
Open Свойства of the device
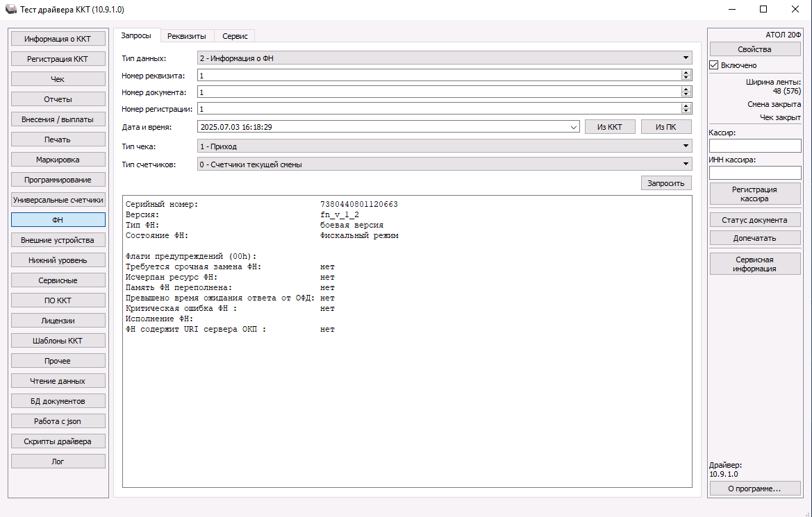(754, 49)
